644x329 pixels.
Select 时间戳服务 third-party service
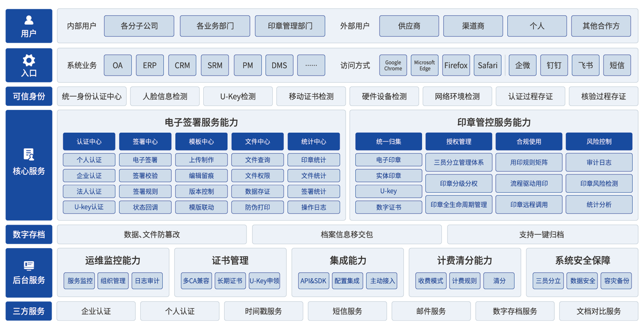263,311
